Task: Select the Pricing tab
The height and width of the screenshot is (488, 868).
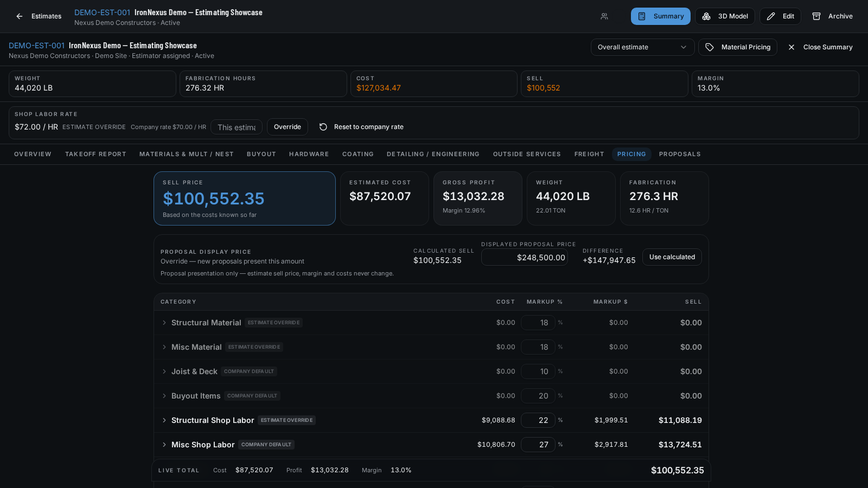Action: [631, 154]
